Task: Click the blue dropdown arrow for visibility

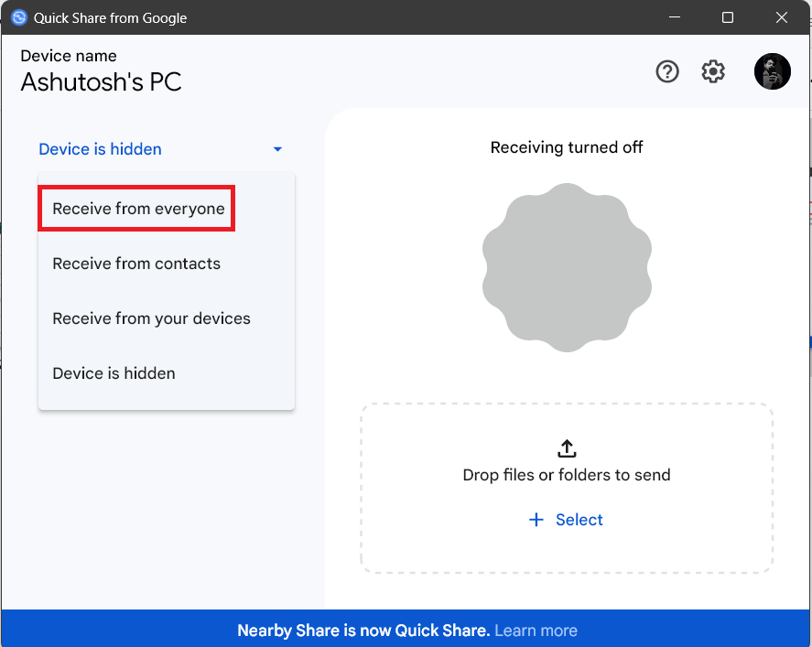Action: [x=277, y=149]
